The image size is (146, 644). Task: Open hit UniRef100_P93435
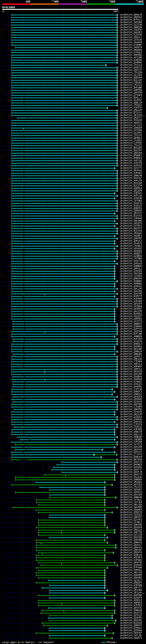pos(131,120)
